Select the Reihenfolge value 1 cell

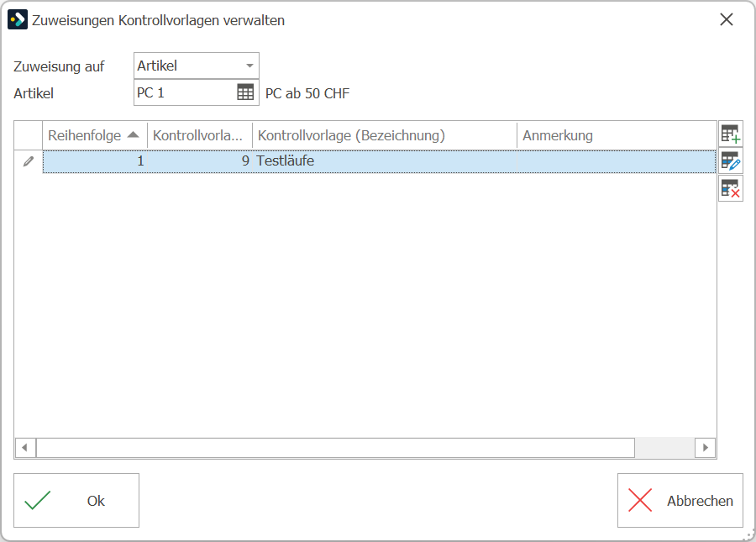click(x=95, y=161)
